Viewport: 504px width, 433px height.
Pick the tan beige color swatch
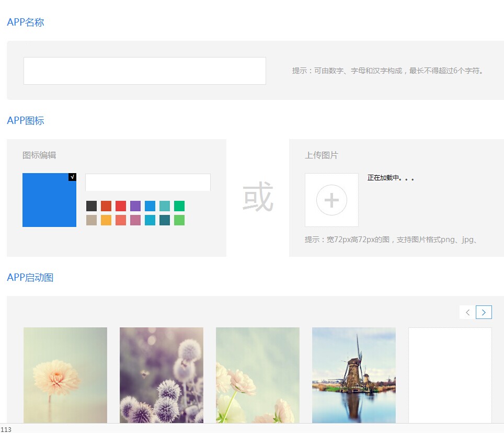[x=91, y=220]
